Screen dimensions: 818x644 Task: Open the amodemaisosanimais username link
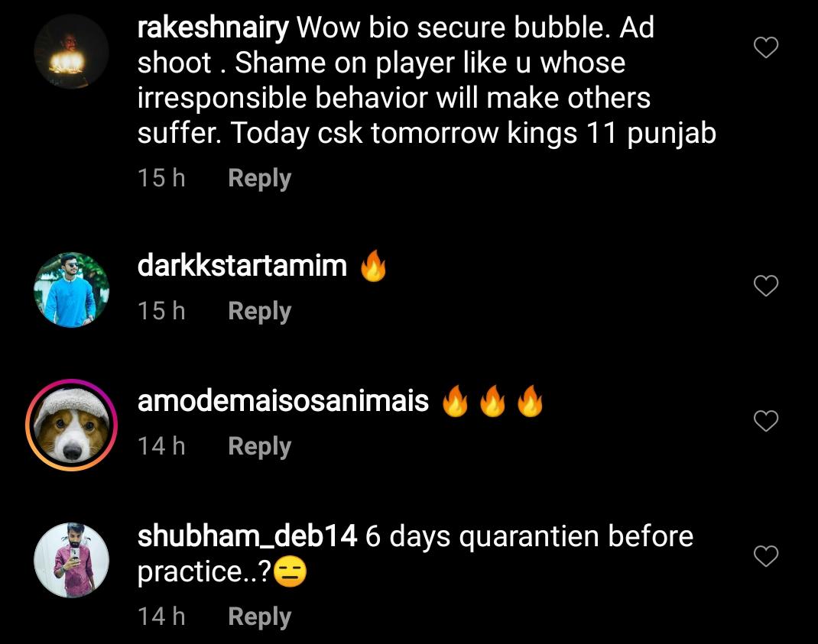pos(284,401)
